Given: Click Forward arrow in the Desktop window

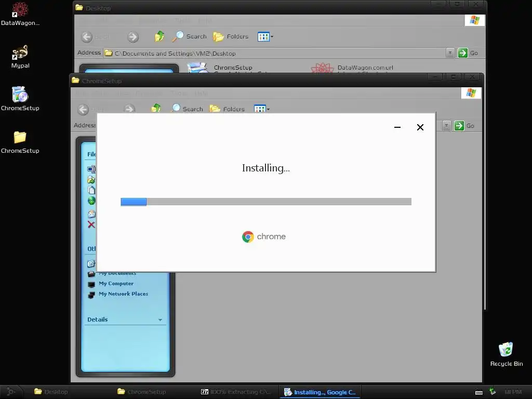Looking at the screenshot, I should point(133,37).
